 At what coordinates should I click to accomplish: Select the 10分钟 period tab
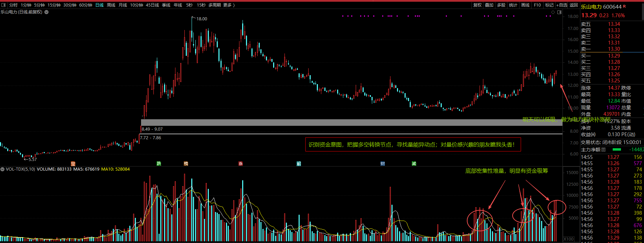point(136,5)
